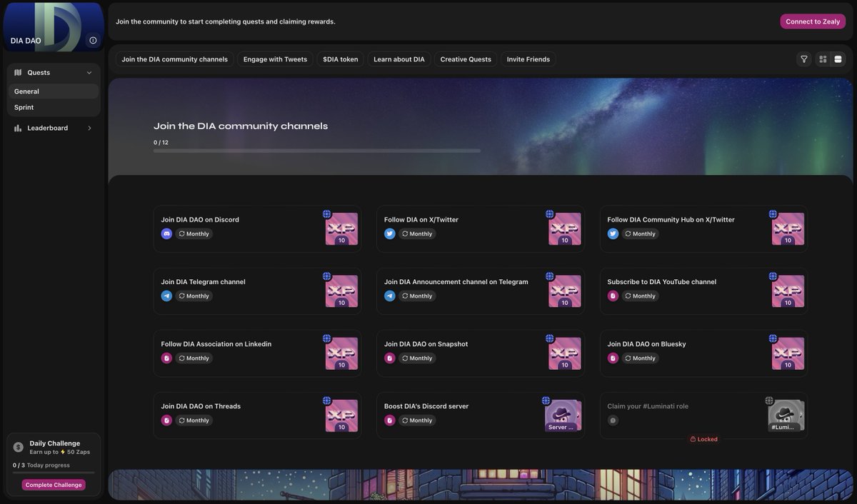The image size is (857, 504).
Task: Click Server reward image on Boost DIA's Discord server
Action: 563,415
